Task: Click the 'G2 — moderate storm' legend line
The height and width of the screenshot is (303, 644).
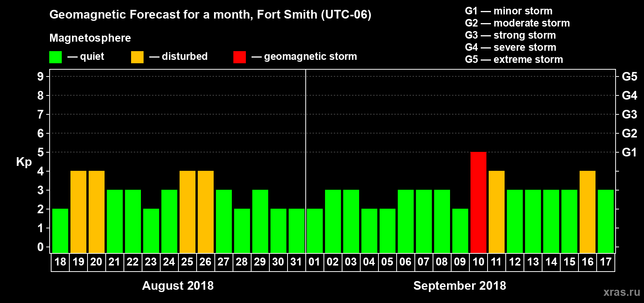Action: pos(517,23)
